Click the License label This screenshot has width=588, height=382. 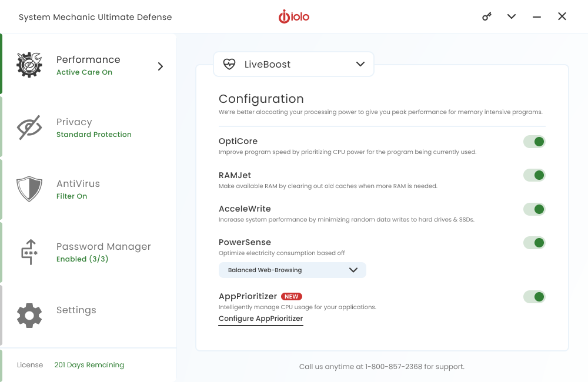point(30,365)
